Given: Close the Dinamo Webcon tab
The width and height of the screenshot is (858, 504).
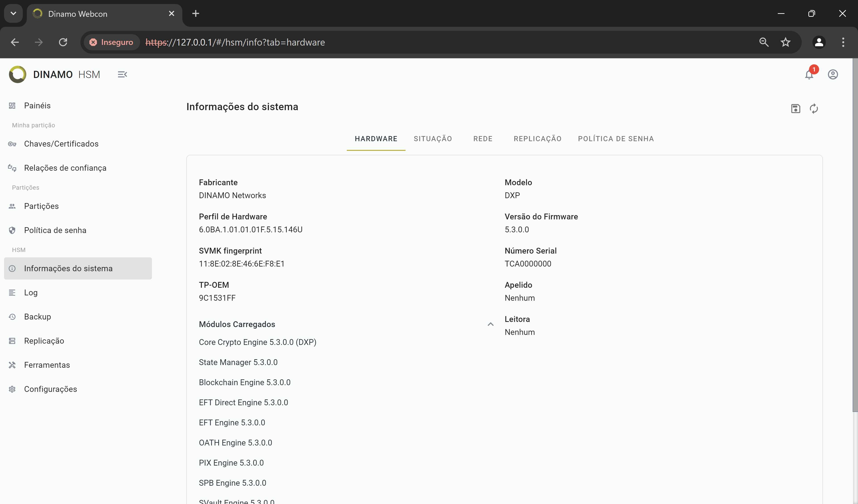Looking at the screenshot, I should (171, 14).
